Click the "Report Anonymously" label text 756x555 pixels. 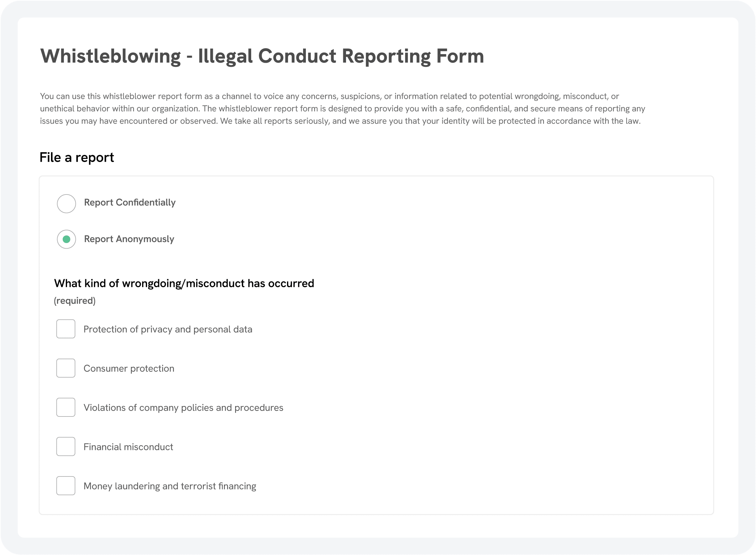[129, 239]
